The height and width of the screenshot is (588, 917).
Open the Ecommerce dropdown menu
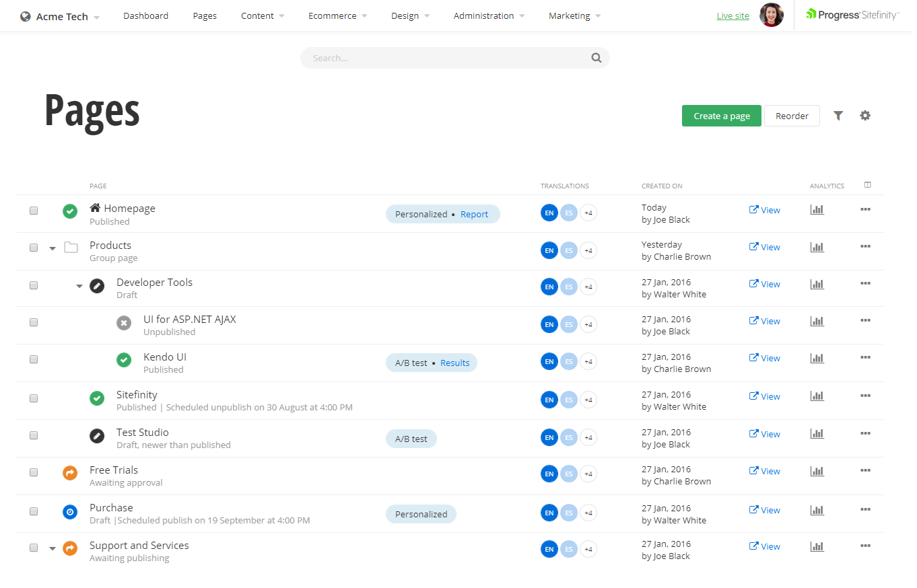[337, 15]
